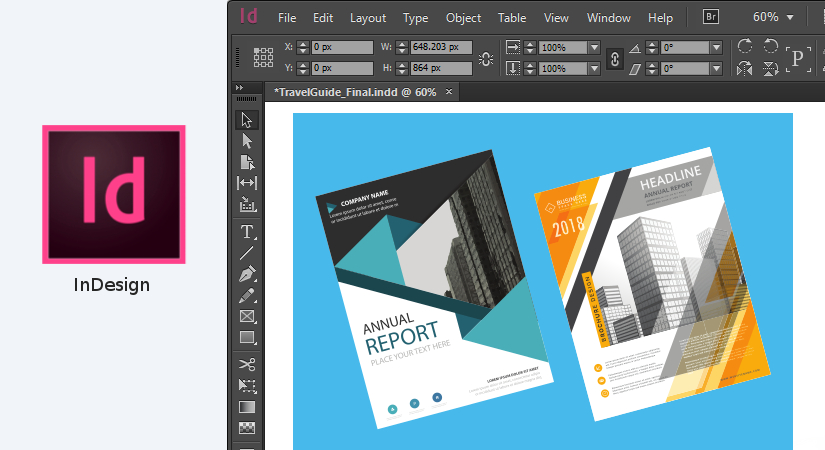Image resolution: width=825 pixels, height=450 pixels.
Task: Pick a reference point in the grid
Action: (x=263, y=58)
